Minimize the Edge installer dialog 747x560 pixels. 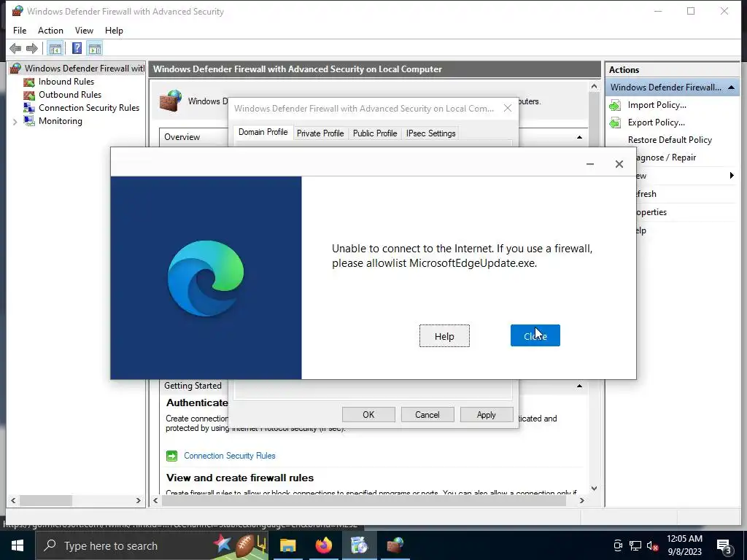[x=589, y=164]
